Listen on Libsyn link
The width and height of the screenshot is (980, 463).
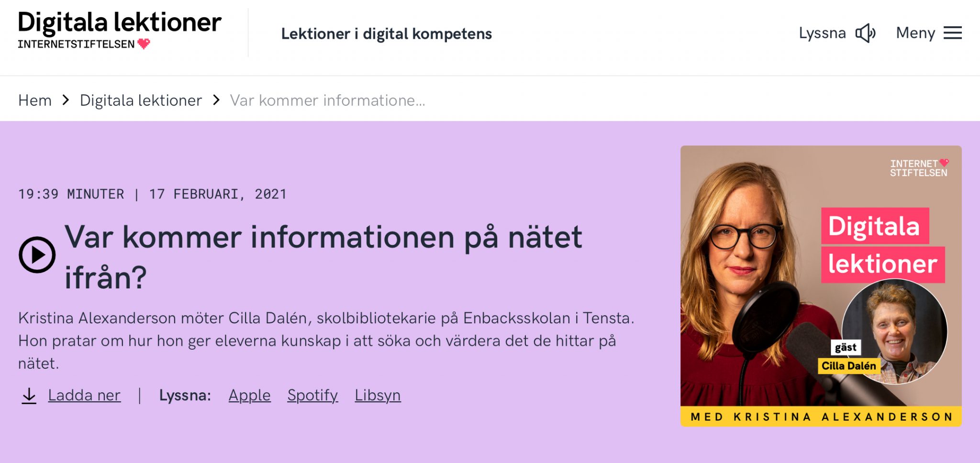(378, 395)
